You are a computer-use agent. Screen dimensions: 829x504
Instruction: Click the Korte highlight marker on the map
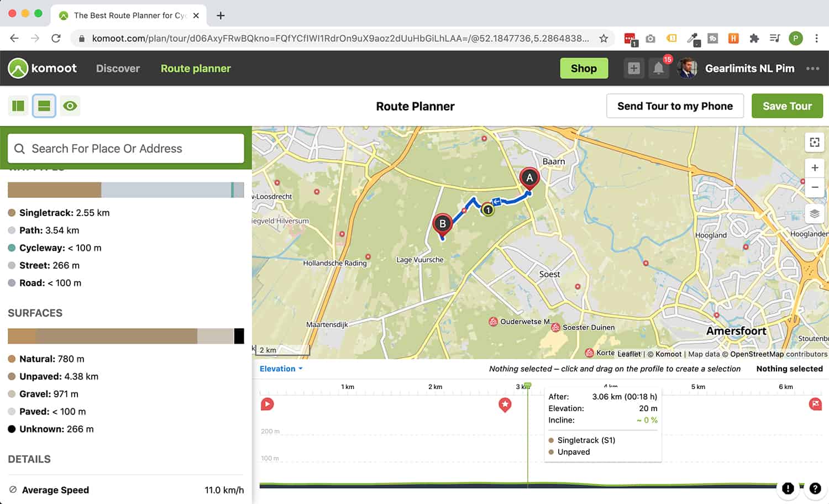(x=589, y=353)
